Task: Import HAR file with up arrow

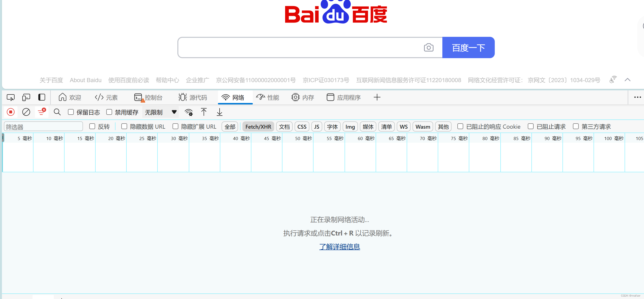Action: (204, 112)
